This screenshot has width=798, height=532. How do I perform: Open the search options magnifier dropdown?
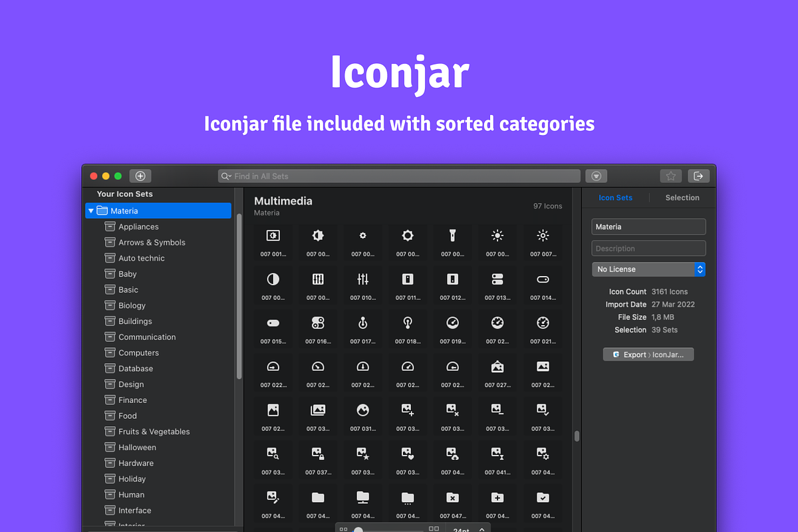coord(227,176)
